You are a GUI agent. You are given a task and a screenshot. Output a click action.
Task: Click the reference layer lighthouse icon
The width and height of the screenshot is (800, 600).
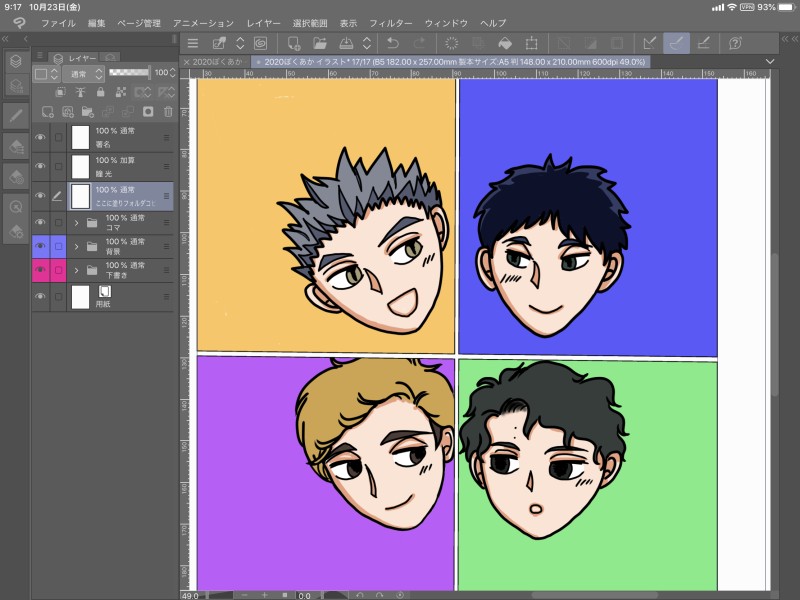pos(80,92)
